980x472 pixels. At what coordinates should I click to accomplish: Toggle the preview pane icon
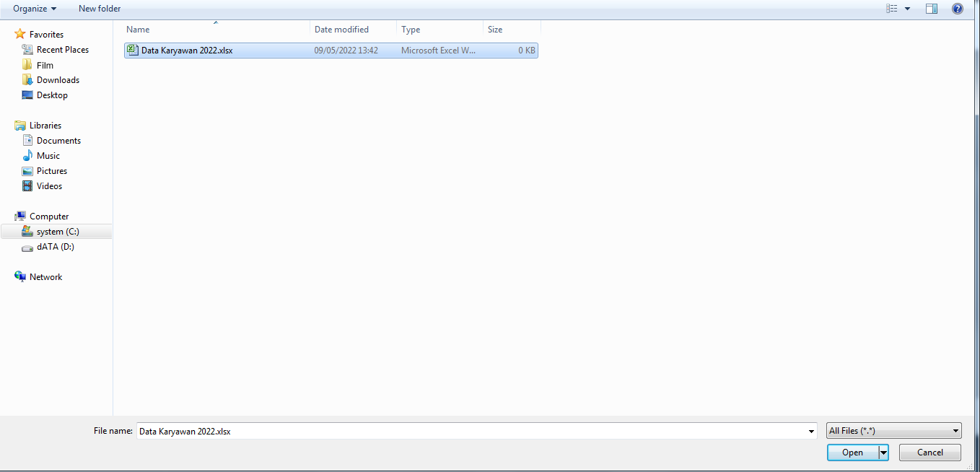coord(932,9)
